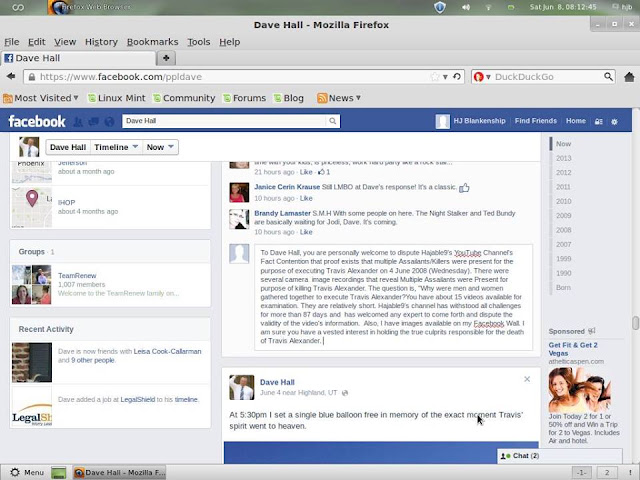Bookmark page with the star icon

pos(435,77)
